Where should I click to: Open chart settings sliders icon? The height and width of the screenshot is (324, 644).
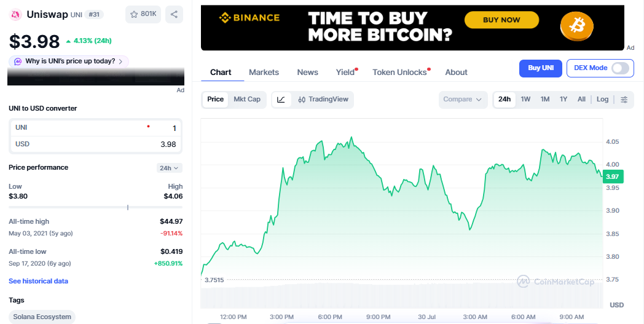point(624,100)
